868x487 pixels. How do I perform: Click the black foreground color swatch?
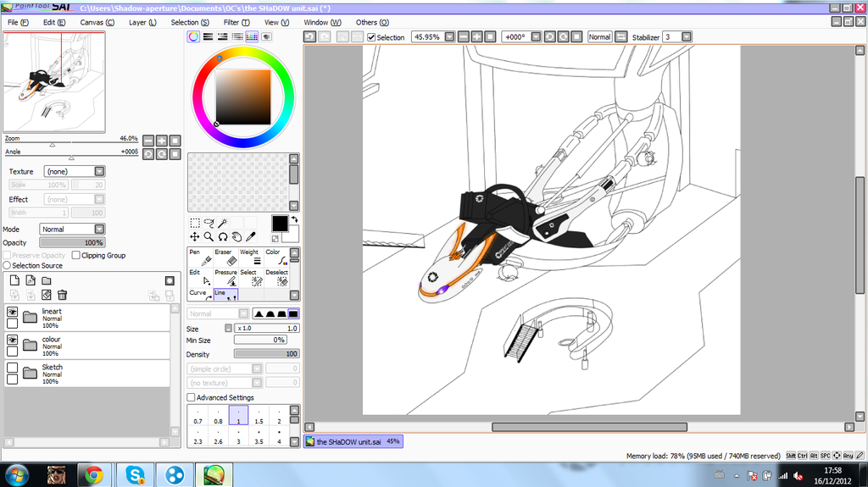coord(280,223)
